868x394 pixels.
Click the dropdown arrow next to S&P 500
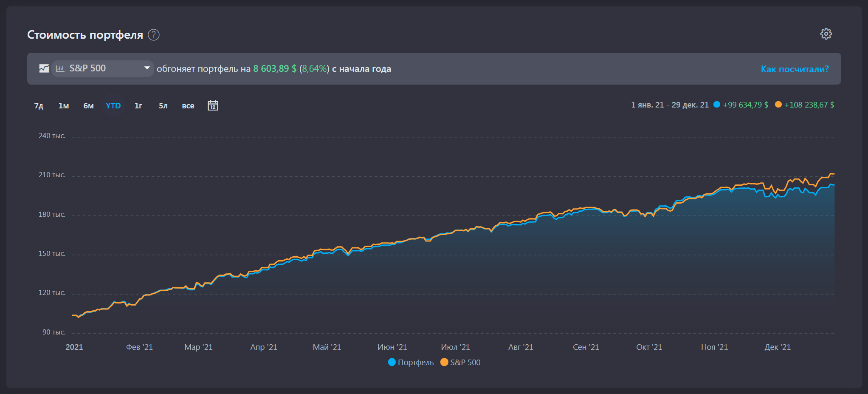tap(147, 68)
